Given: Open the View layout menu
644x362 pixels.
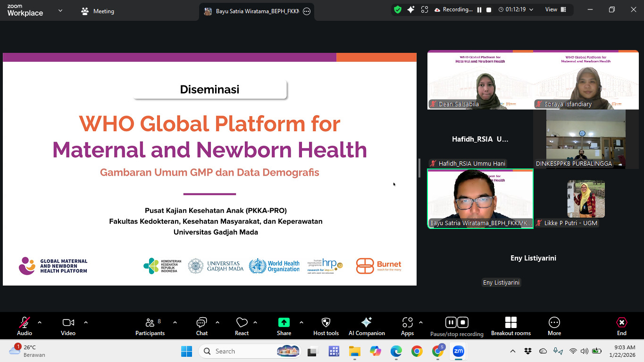Looking at the screenshot, I should [555, 9].
